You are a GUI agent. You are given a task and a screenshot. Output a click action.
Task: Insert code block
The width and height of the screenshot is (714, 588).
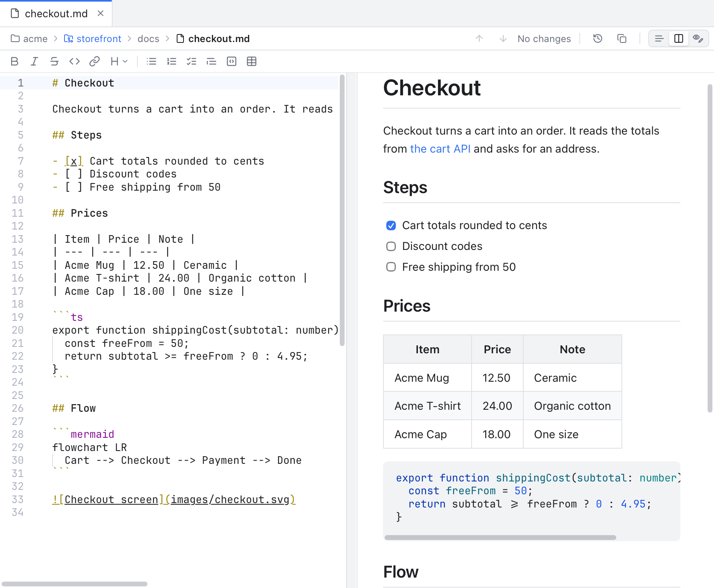232,61
